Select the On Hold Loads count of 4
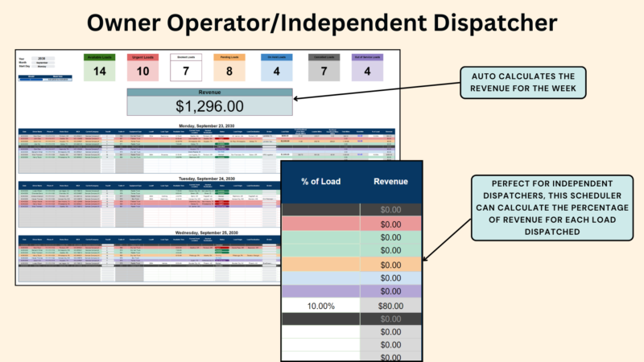 pyautogui.click(x=276, y=71)
